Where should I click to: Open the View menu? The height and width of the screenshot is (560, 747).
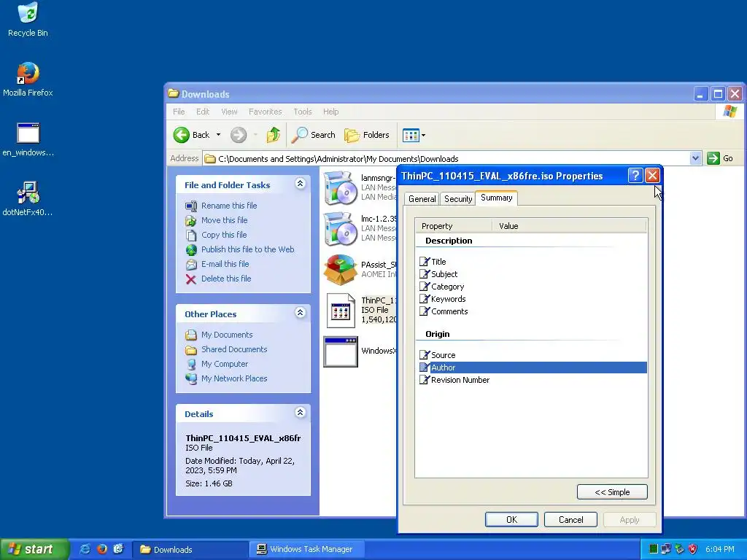(229, 112)
